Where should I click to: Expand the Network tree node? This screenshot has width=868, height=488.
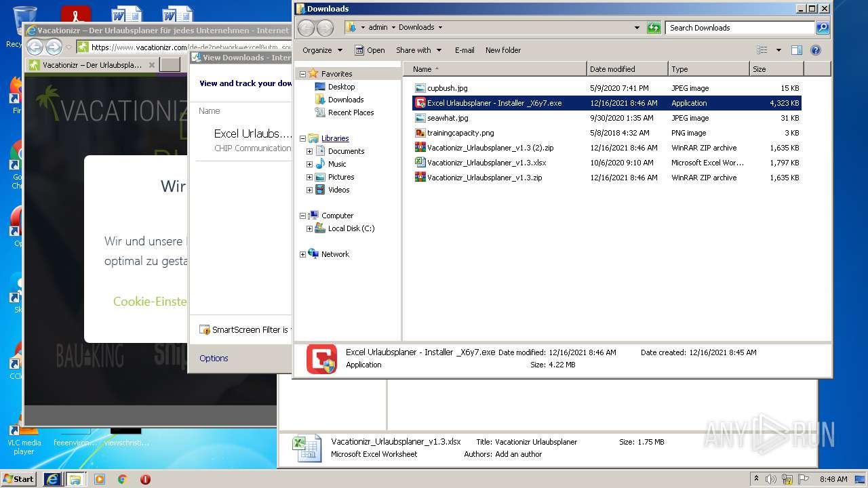tap(302, 254)
